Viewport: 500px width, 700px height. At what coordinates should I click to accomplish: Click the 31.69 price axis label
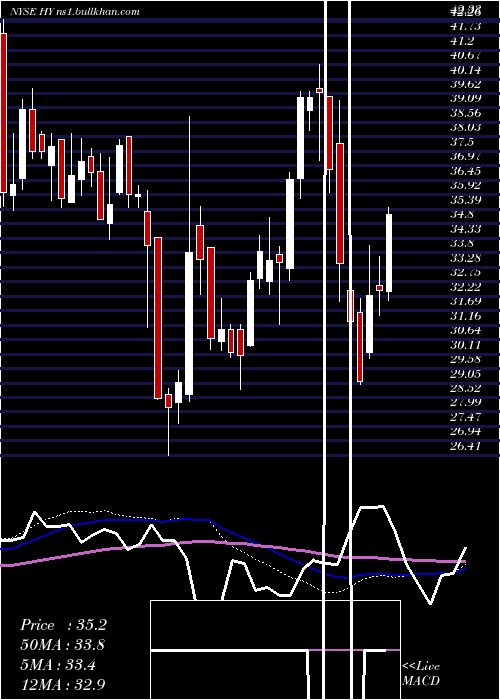(466, 301)
